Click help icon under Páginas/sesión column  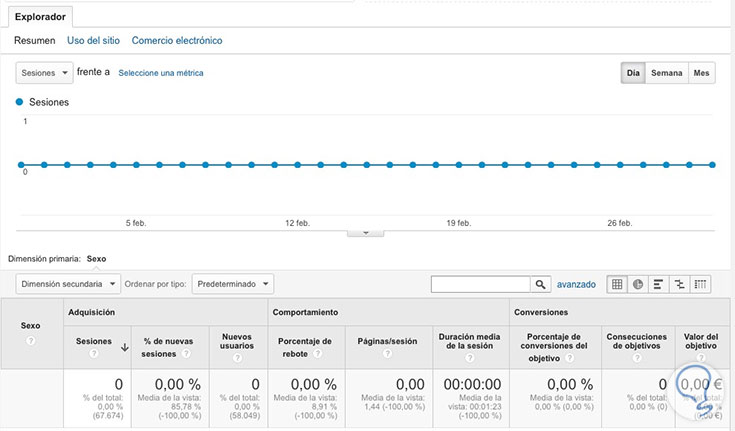pyautogui.click(x=387, y=353)
